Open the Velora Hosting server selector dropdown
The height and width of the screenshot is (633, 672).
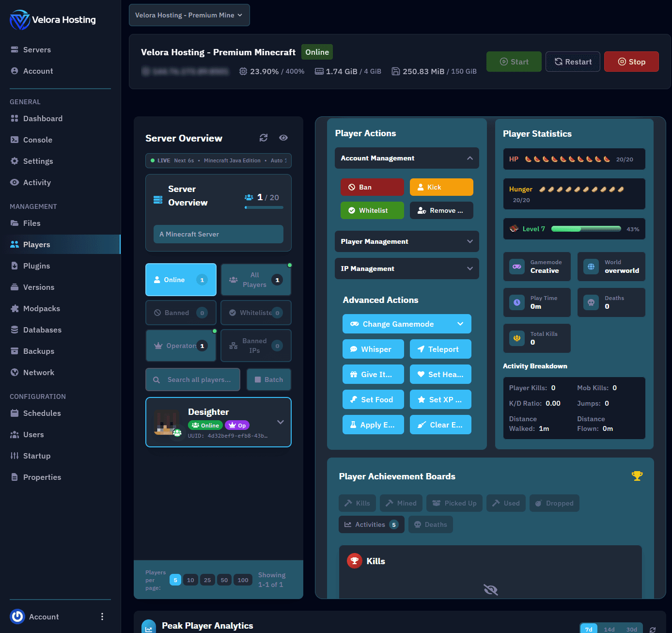coord(189,15)
